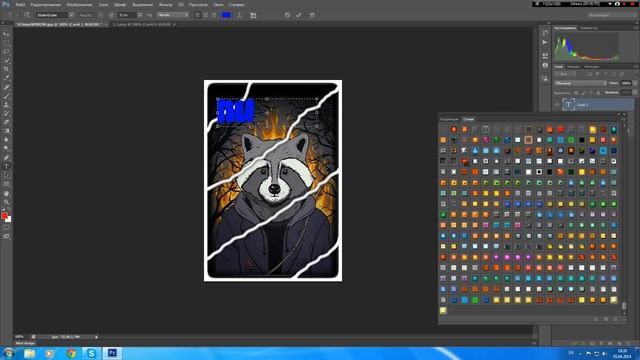Click the red foreground color swatch
Viewport: 640px width, 360px height.
pyautogui.click(x=4, y=216)
